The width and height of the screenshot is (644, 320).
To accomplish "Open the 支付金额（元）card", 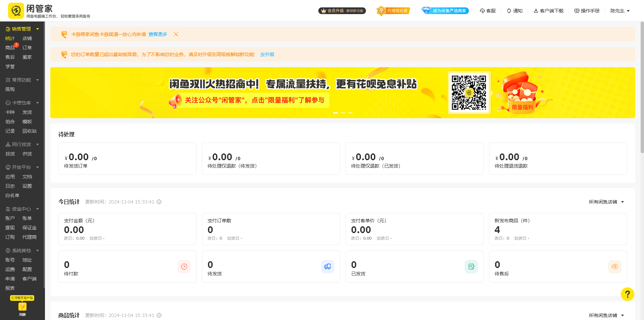I will click(x=127, y=229).
